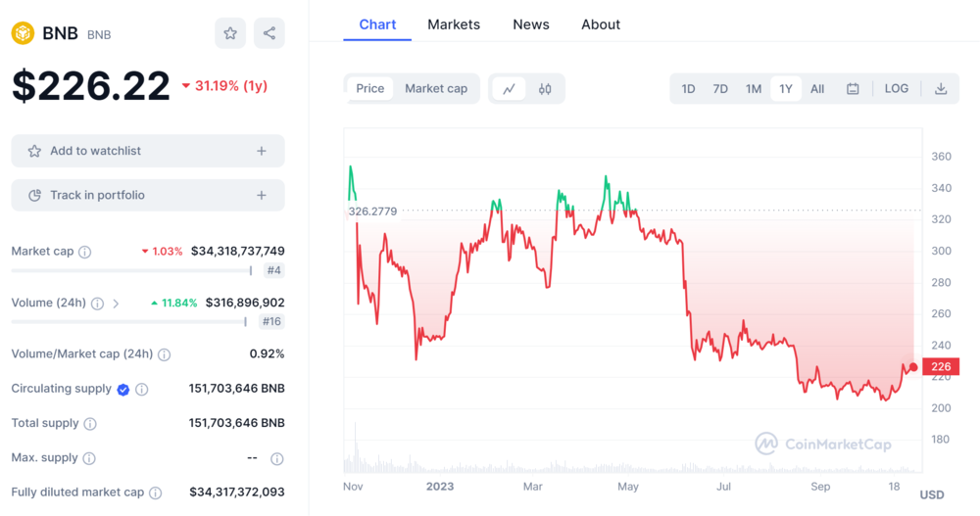Select the All time range
Viewport: 980px width, 516px height.
[x=817, y=89]
